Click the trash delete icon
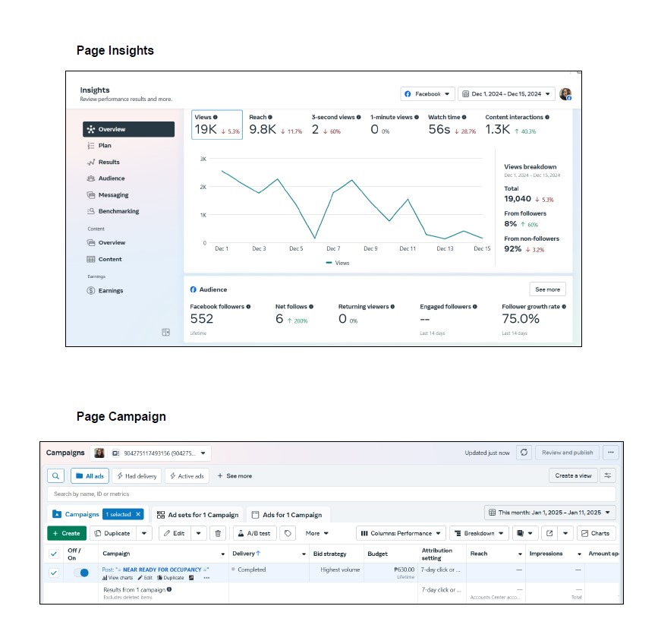This screenshot has width=658, height=644. [x=218, y=534]
